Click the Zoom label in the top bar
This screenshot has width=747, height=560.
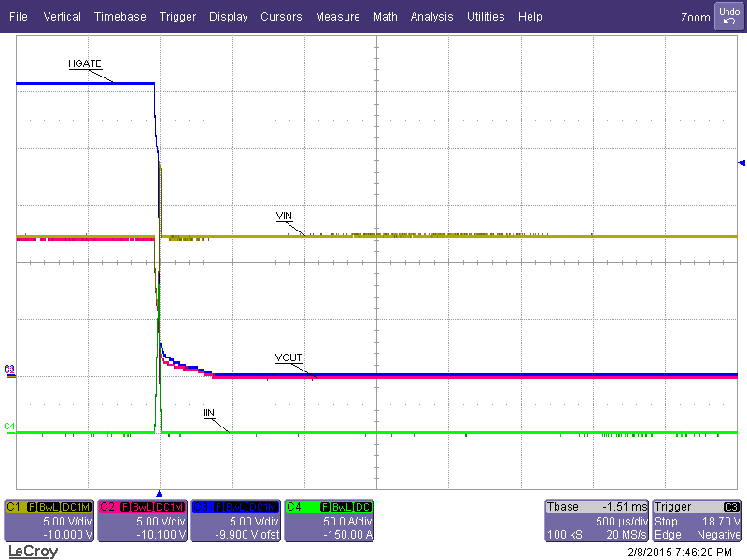696,17
